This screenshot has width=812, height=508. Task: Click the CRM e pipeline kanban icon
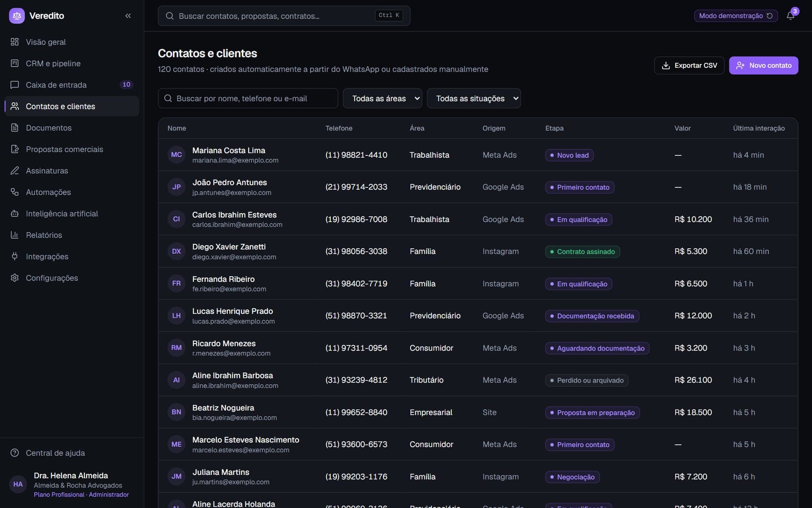point(15,63)
